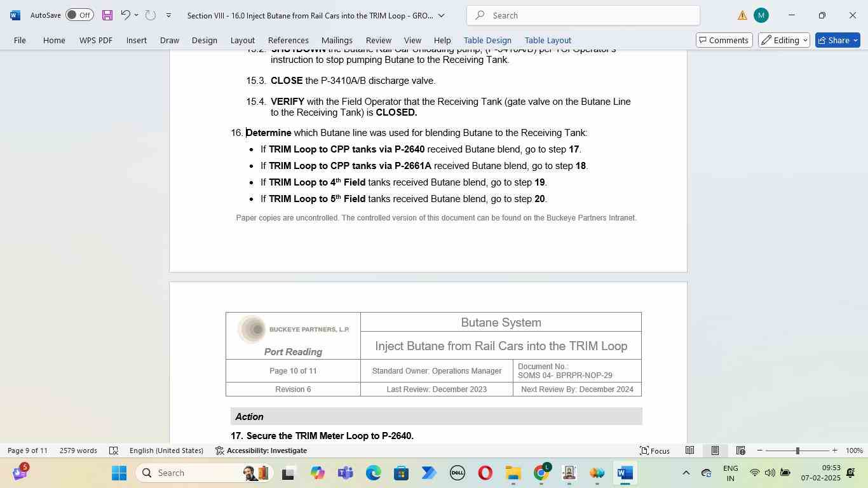Select the Web Layout view icon
868x488 pixels.
pos(740,451)
